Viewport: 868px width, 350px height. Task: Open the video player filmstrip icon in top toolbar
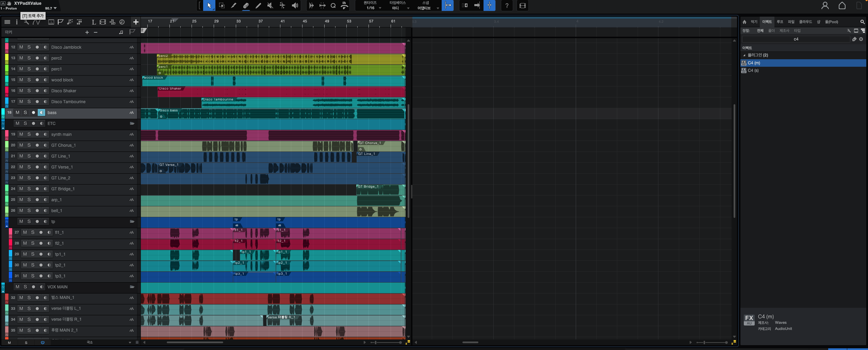coord(523,5)
